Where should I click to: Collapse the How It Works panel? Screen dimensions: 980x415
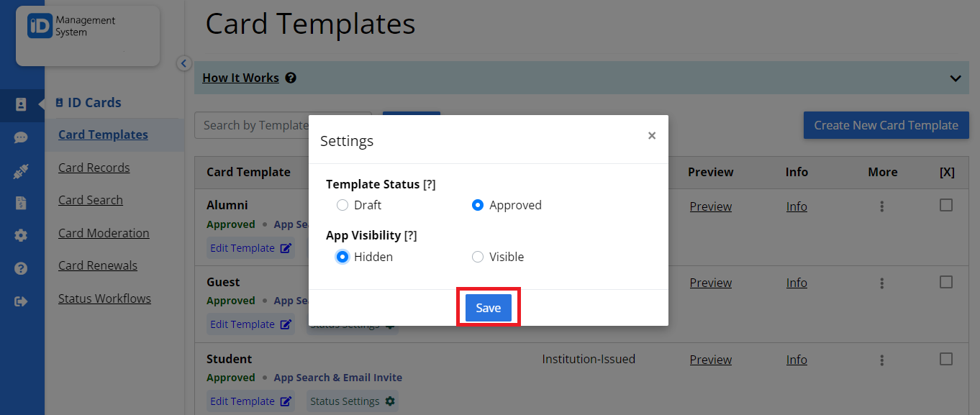pyautogui.click(x=956, y=78)
